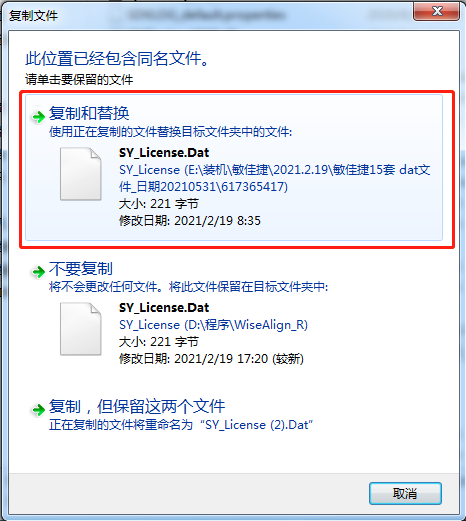Select the D:\程序 destination file icon
The height and width of the screenshot is (521, 466).
[81, 329]
